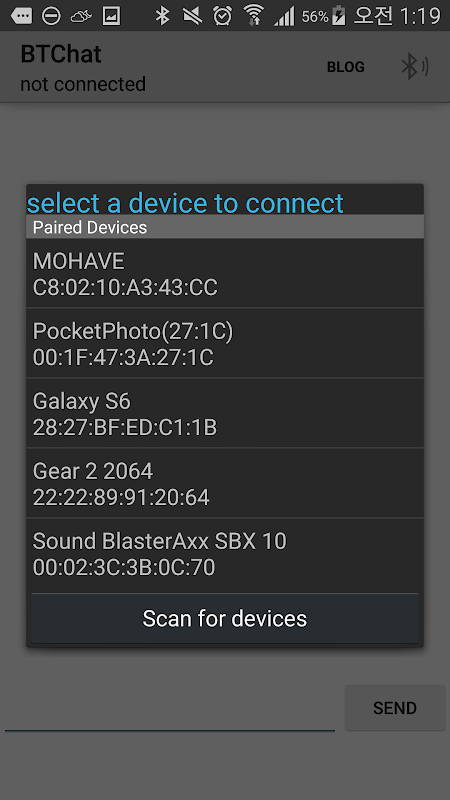
Task: Tap the SEND button
Action: coord(395,708)
